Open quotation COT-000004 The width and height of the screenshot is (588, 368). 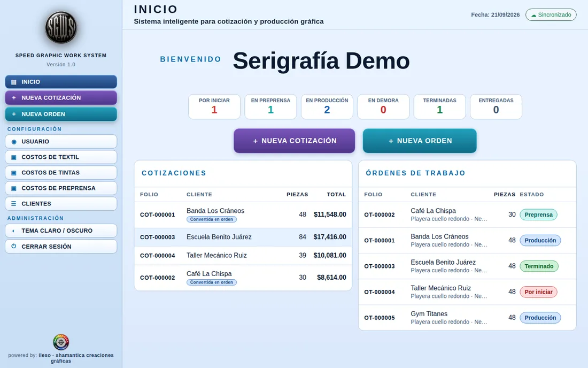pos(243,256)
